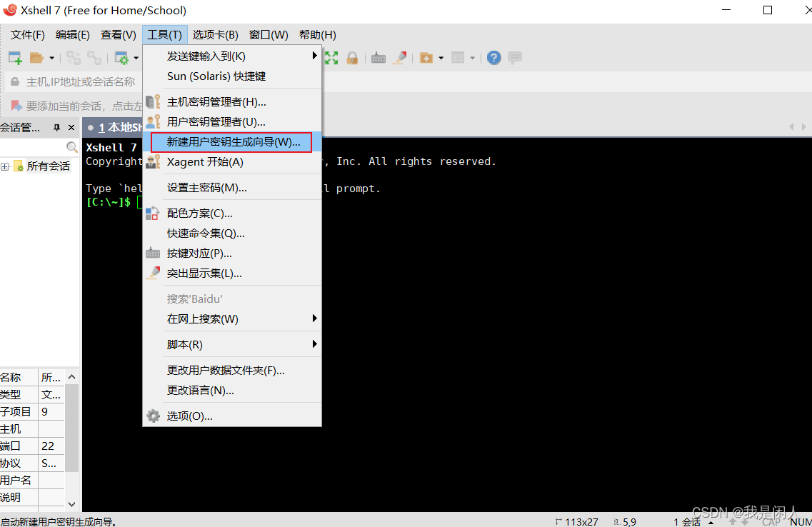Open 选项(O) with gear icon
The image size is (812, 527).
pos(232,416)
